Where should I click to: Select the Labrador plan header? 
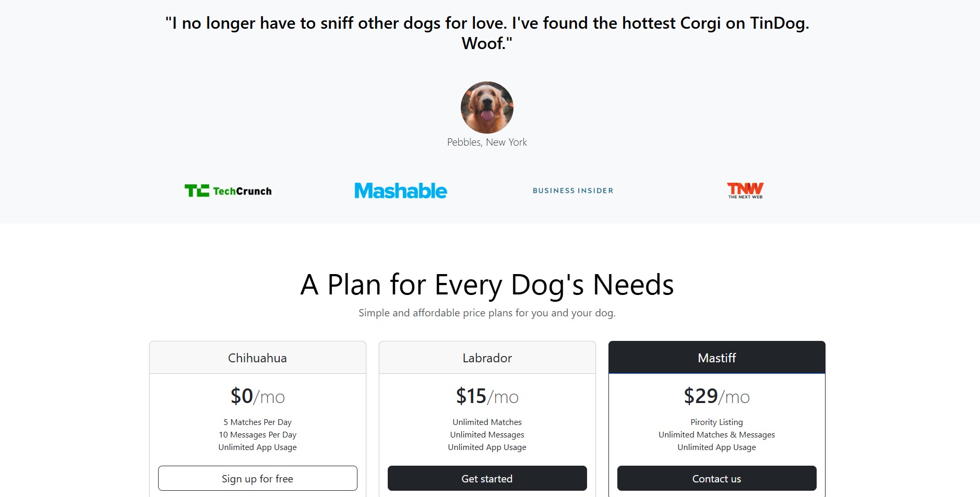(487, 358)
